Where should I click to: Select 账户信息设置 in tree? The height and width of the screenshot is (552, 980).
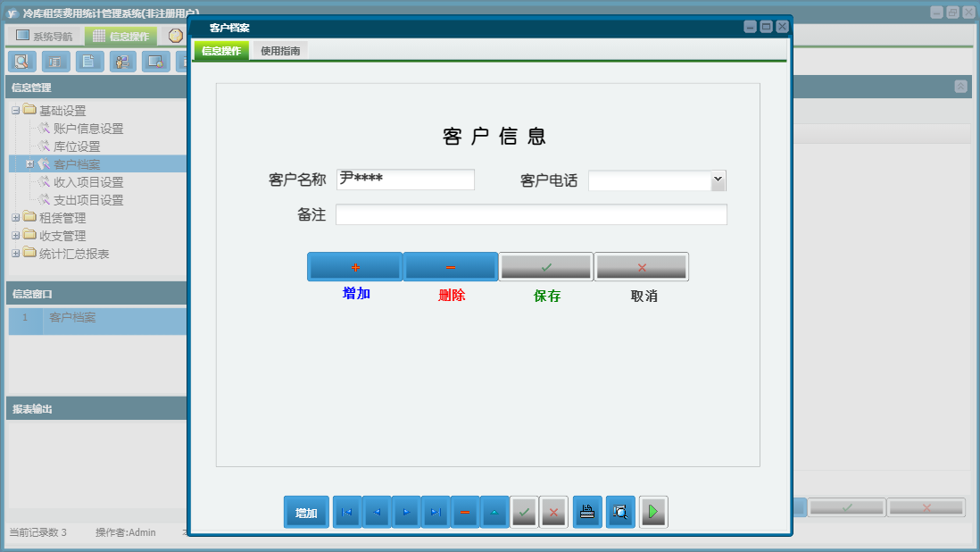[88, 129]
